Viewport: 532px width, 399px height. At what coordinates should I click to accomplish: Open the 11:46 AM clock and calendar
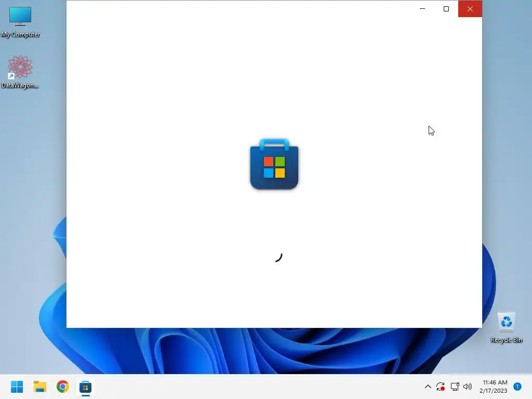(x=494, y=387)
